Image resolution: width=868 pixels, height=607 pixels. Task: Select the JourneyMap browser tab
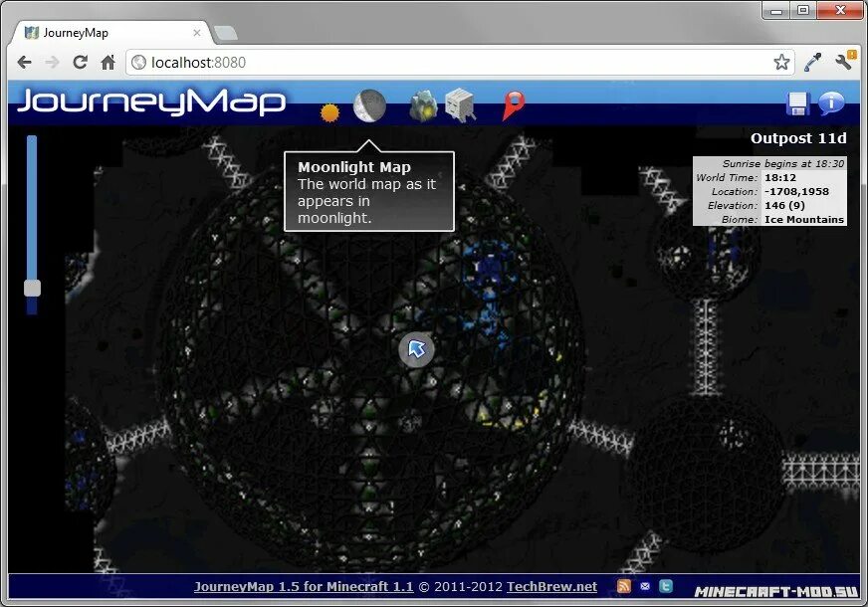pos(110,33)
